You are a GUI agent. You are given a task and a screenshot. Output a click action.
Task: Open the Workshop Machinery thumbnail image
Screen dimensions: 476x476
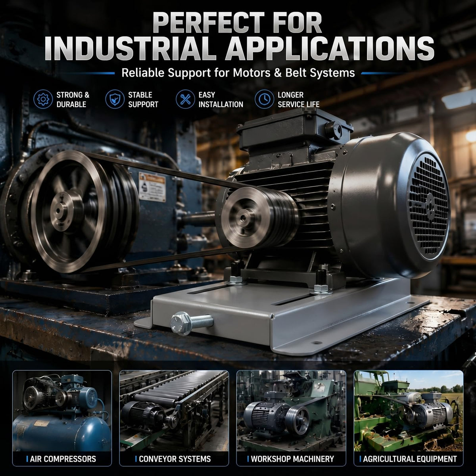pyautogui.click(x=291, y=418)
